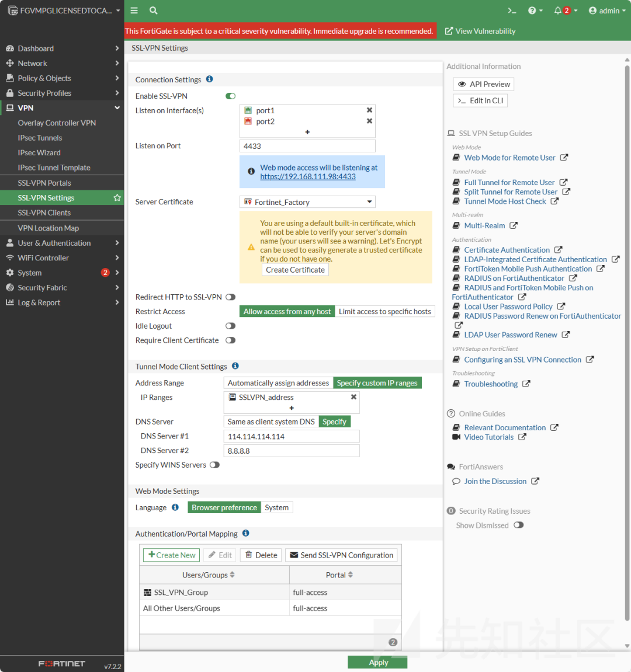631x672 pixels.
Task: Click the Language info icon
Action: pyautogui.click(x=175, y=507)
